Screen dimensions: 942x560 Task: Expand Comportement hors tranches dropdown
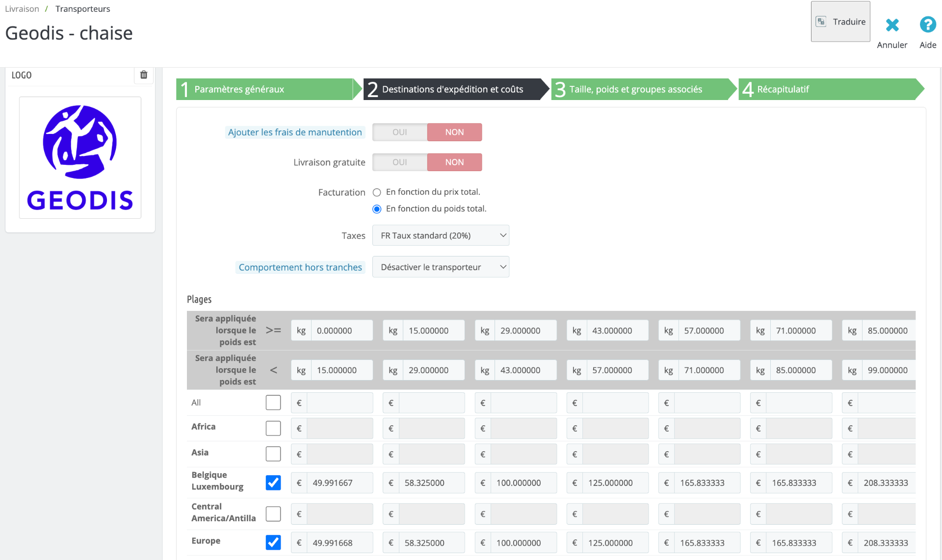point(440,267)
